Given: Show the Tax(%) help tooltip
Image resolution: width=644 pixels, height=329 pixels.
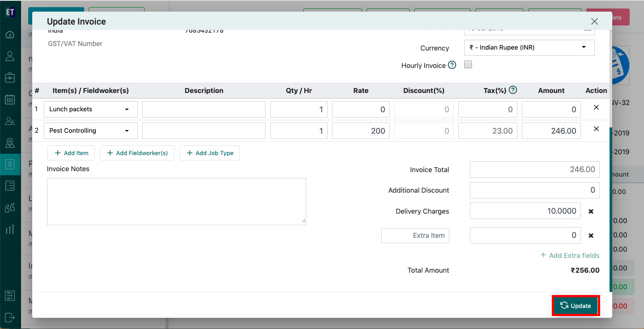Looking at the screenshot, I should pos(513,90).
